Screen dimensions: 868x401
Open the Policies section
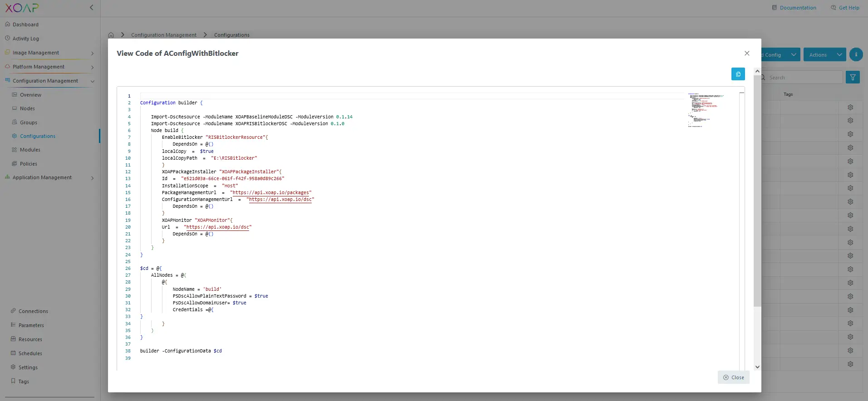(x=29, y=164)
